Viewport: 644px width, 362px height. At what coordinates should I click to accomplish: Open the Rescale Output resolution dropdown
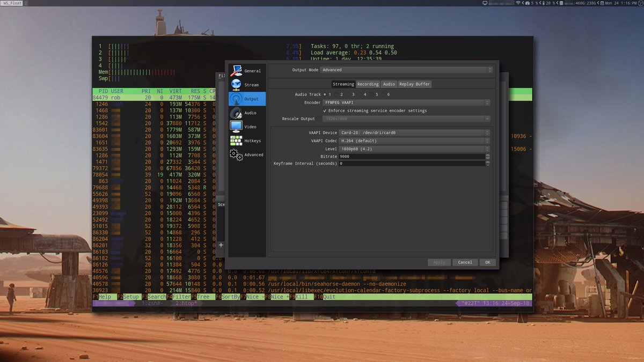click(406, 119)
